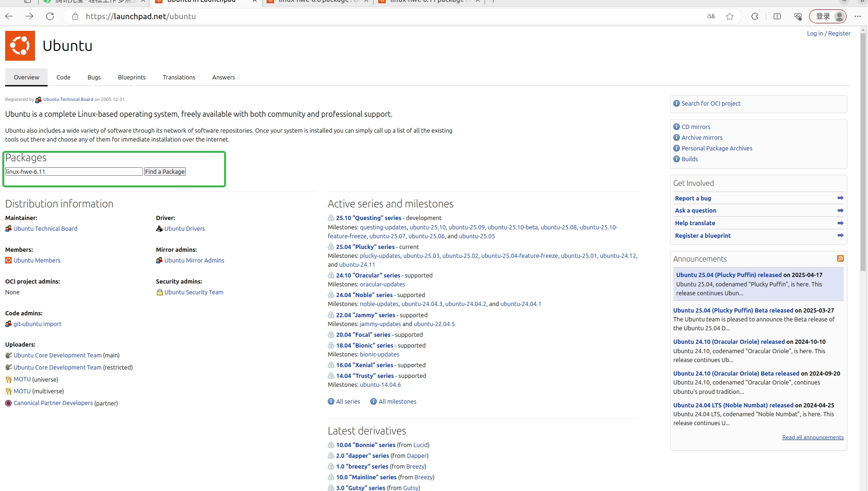
Task: Click the Report a bug arrow icon
Action: click(840, 198)
